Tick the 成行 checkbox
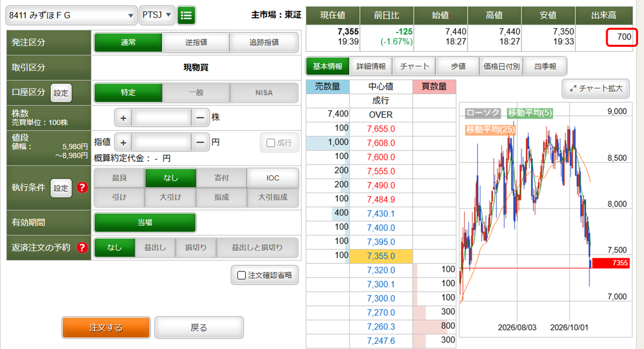 coord(271,143)
